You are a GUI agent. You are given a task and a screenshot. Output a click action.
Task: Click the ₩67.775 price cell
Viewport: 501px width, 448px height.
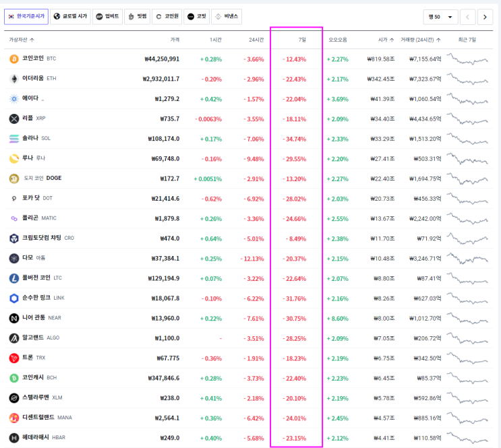tap(168, 358)
